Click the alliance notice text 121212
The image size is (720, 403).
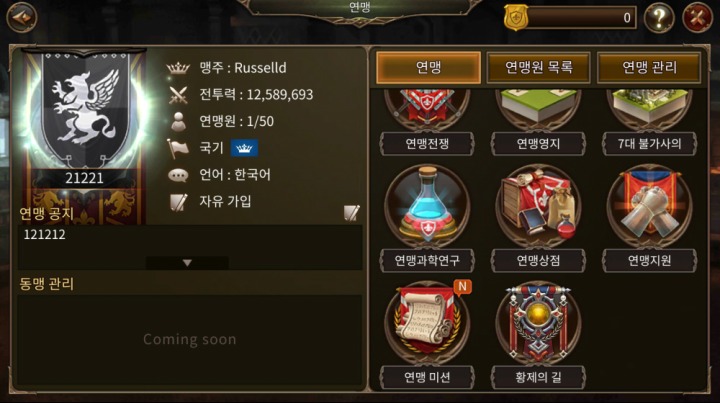click(45, 235)
